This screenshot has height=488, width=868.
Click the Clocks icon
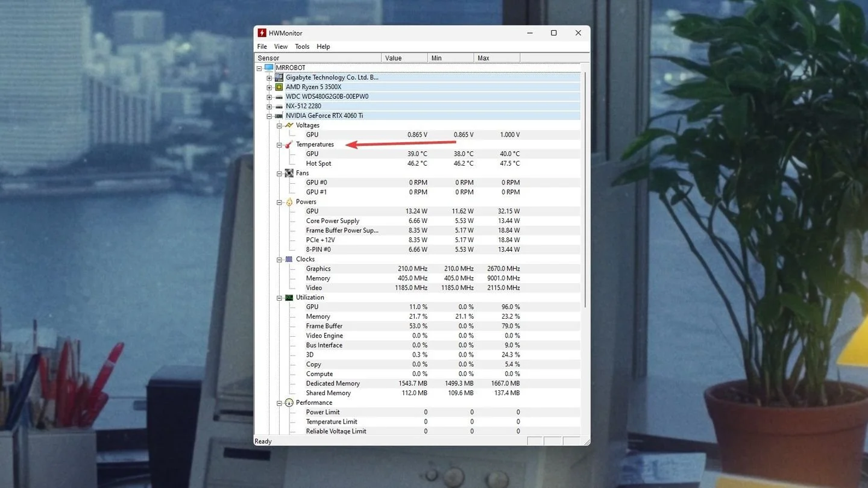[x=289, y=259]
